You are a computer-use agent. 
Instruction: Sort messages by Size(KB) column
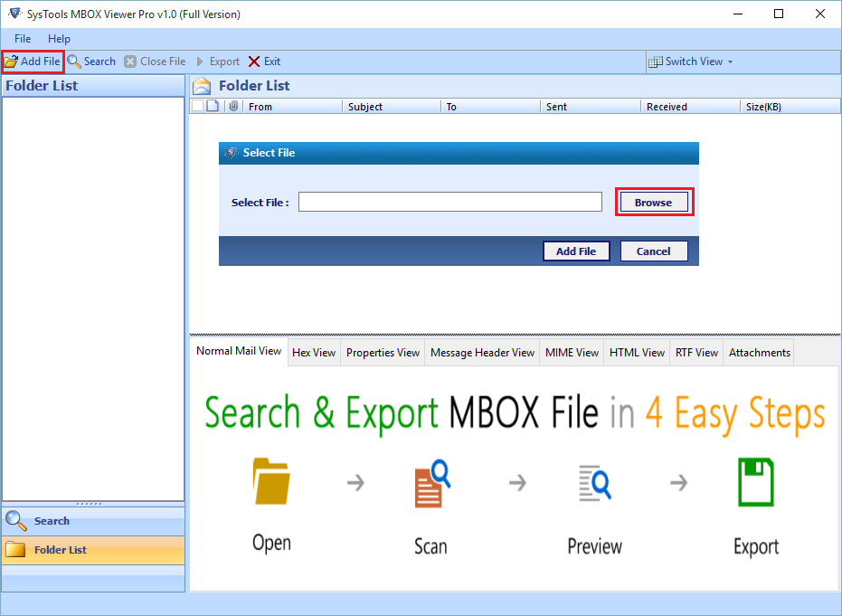point(790,107)
